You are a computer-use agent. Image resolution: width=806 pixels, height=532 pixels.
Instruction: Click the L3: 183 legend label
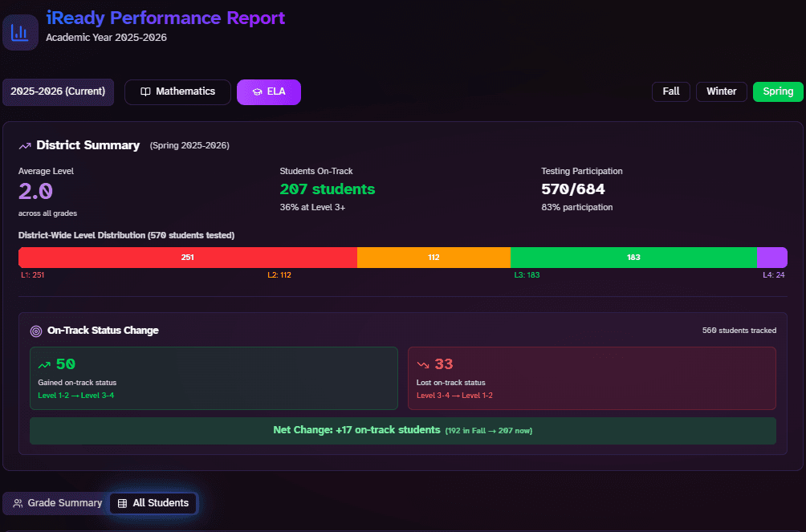(527, 275)
